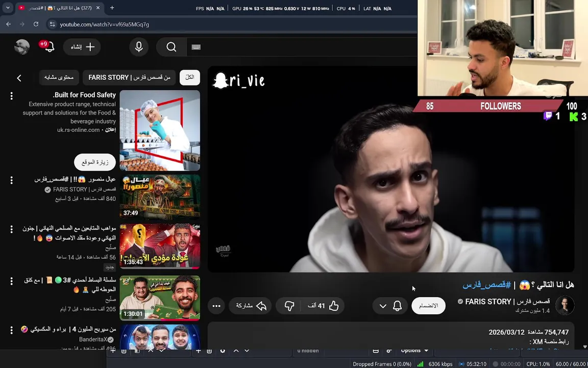Click the 6306 kbps bitrate in OBS status bar
Viewport: 588px width, 368px height.
click(x=440, y=364)
